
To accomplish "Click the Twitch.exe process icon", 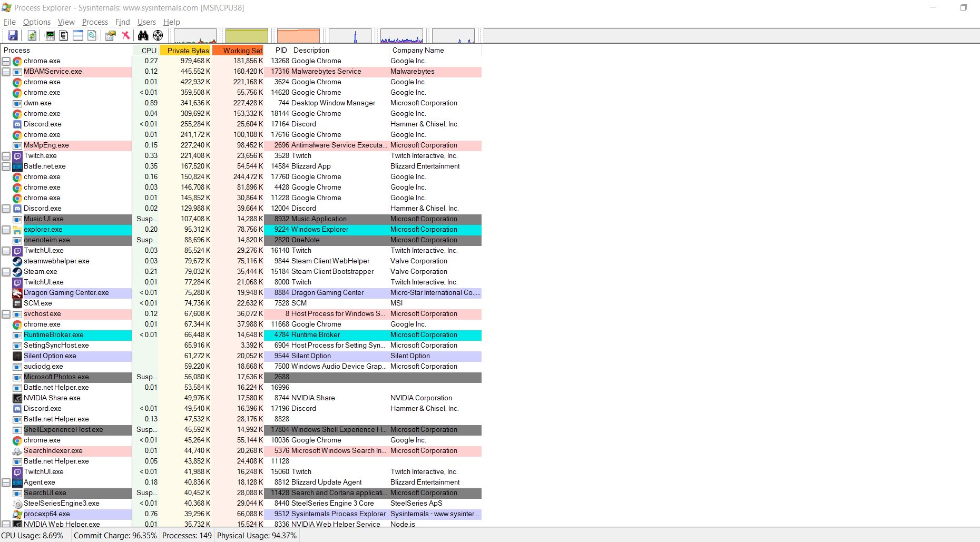I will 17,156.
